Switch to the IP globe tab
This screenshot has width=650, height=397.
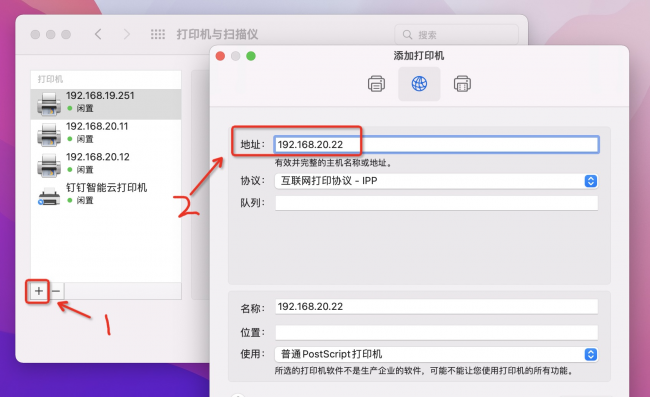click(x=419, y=84)
